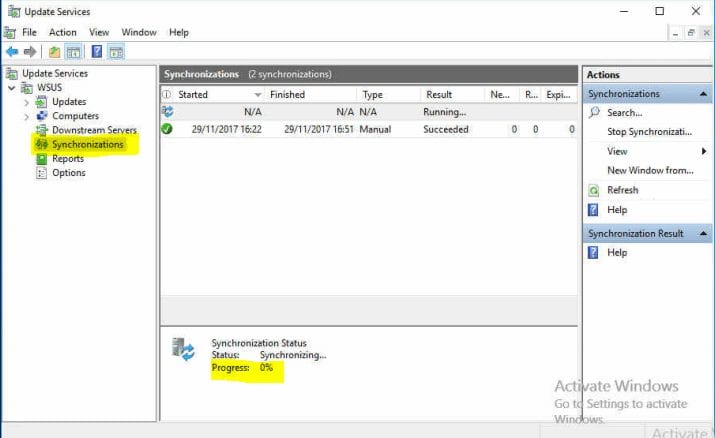Click the Manual type cell
715x438 pixels.
[375, 129]
